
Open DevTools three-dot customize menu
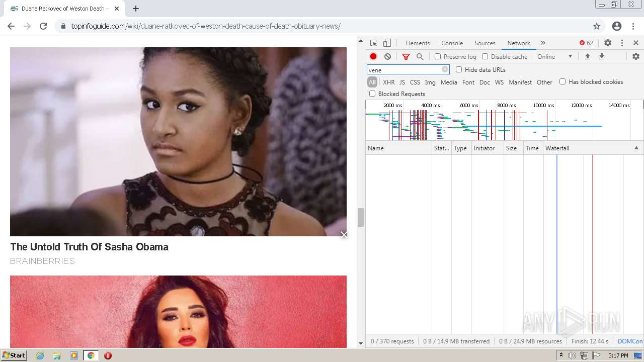pos(622,43)
